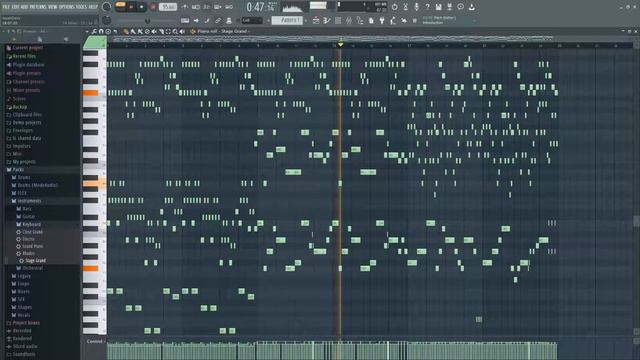This screenshot has height=360, width=640.
Task: Click the question mark help icon
Action: click(427, 7)
